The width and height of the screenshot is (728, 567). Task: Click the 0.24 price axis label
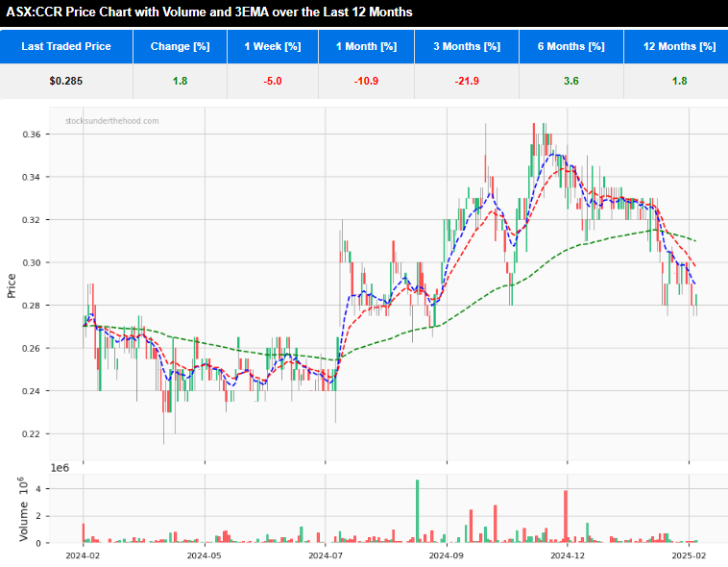(32, 391)
